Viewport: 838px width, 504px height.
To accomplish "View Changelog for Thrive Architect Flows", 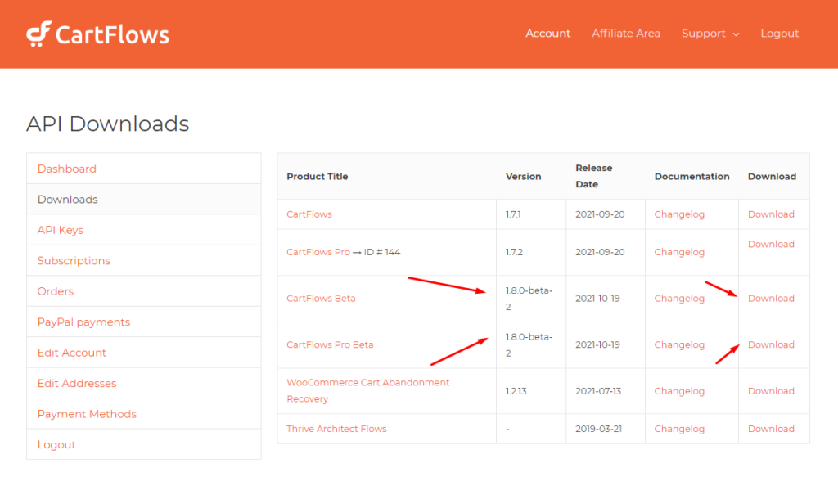I will click(679, 429).
